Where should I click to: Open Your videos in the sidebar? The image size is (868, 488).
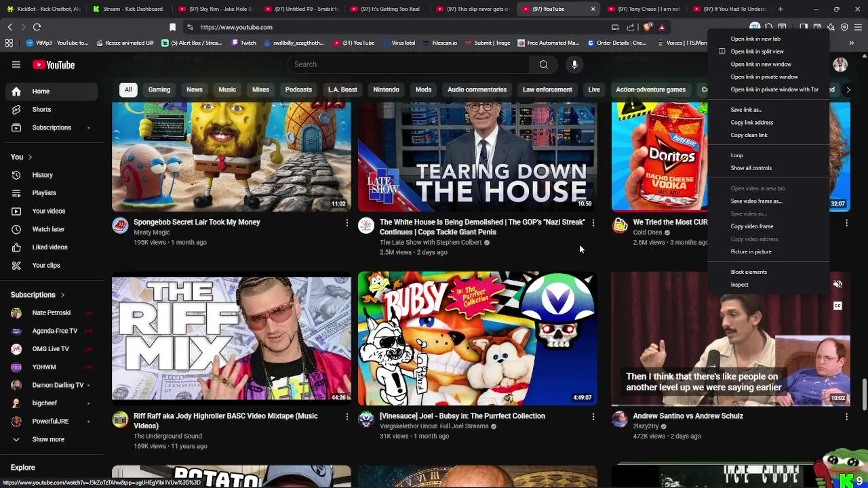pyautogui.click(x=52, y=211)
